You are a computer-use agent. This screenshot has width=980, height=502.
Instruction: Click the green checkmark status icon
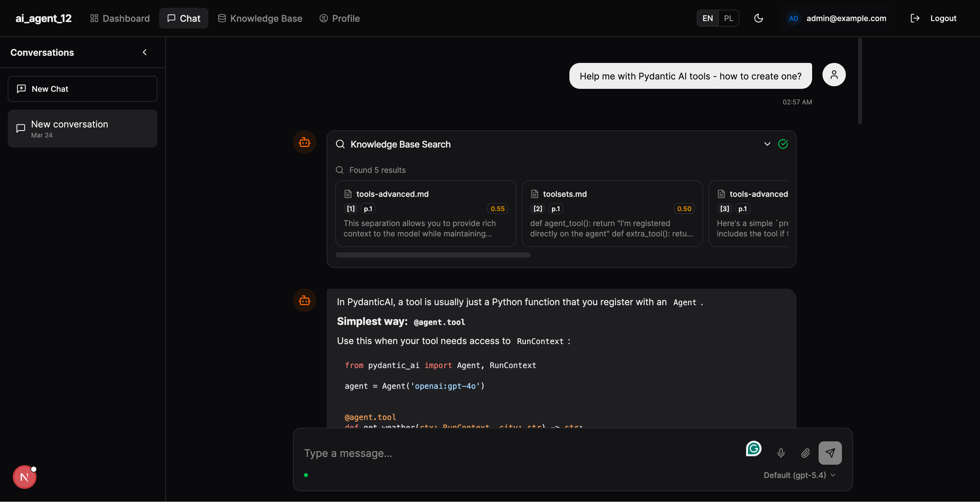(x=783, y=144)
